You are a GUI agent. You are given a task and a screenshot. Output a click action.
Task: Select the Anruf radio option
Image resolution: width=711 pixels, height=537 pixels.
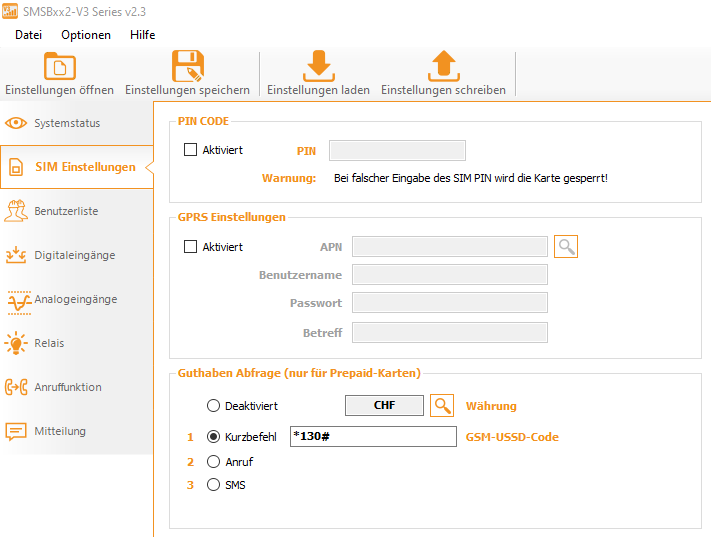click(213, 462)
